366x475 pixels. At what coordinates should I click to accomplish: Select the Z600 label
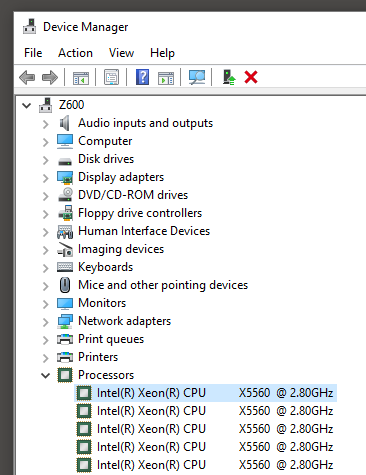(x=71, y=105)
